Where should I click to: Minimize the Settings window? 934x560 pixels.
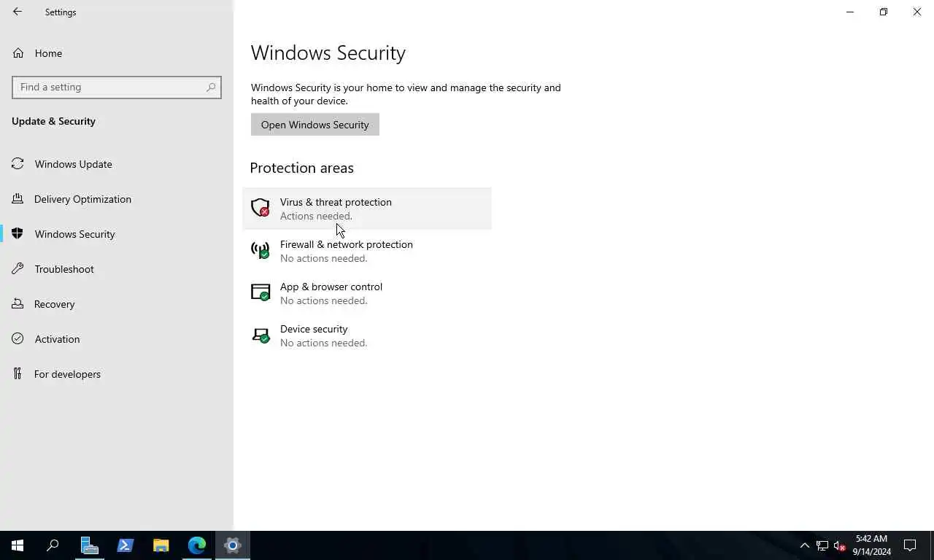click(x=850, y=12)
